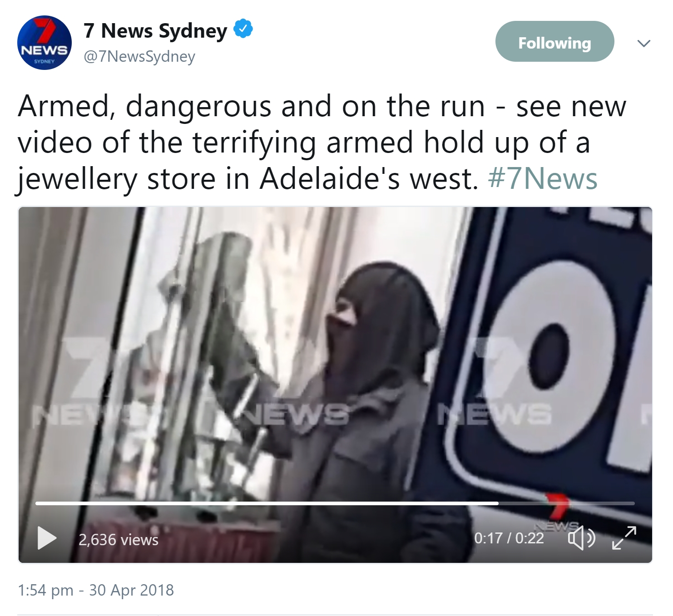Image resolution: width=673 pixels, height=616 pixels.
Task: Click the blue verified badge
Action: tap(243, 29)
